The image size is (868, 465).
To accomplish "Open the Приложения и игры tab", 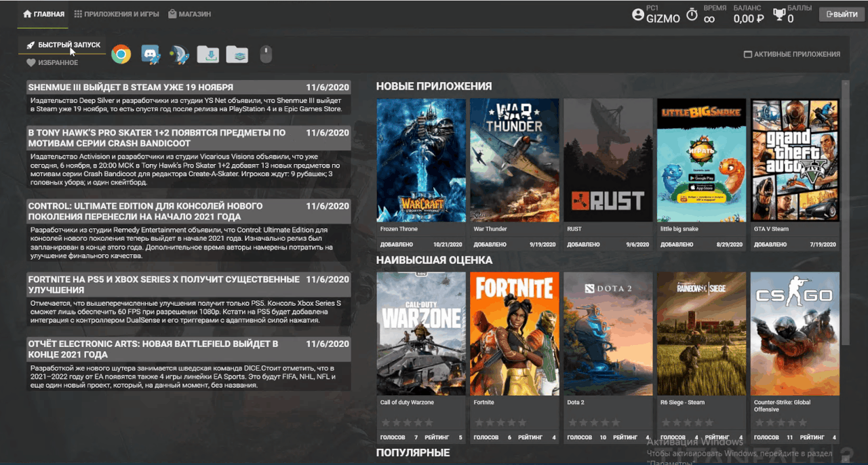I will pos(117,14).
